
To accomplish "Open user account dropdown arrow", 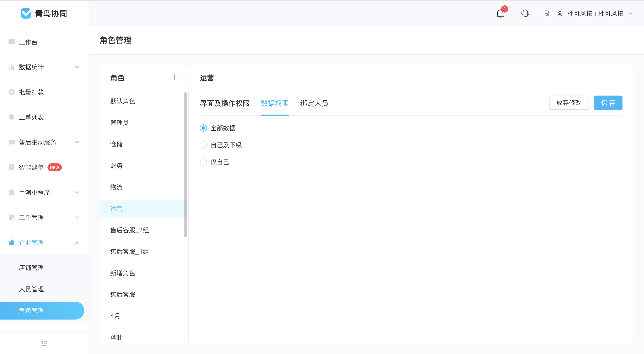I will pyautogui.click(x=631, y=14).
